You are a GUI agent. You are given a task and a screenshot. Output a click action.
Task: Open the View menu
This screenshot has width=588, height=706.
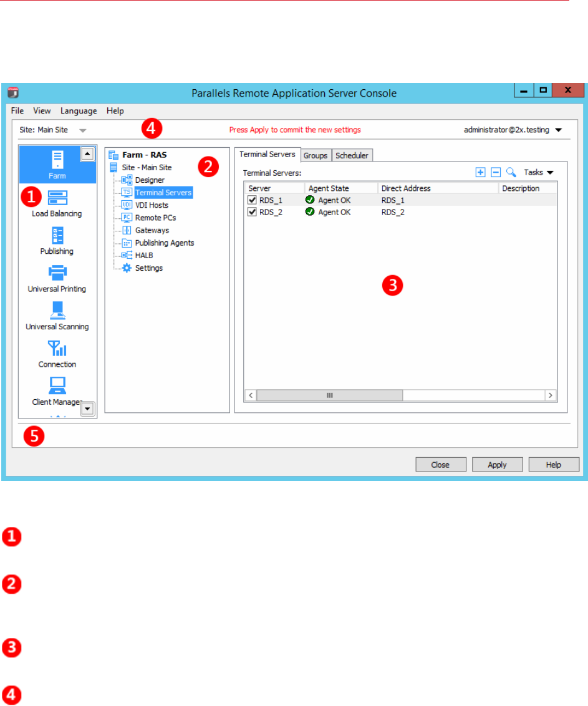pos(42,111)
